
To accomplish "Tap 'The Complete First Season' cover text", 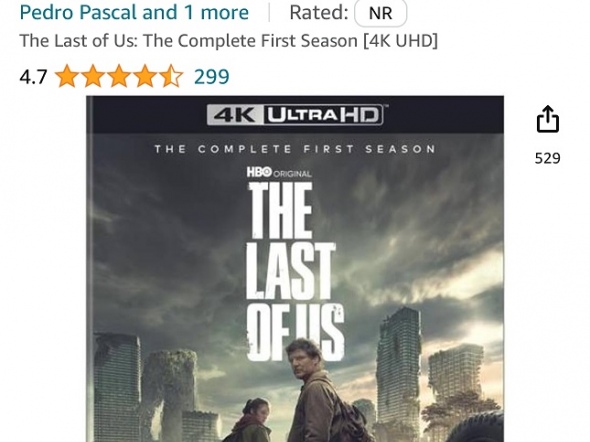I will (295, 149).
